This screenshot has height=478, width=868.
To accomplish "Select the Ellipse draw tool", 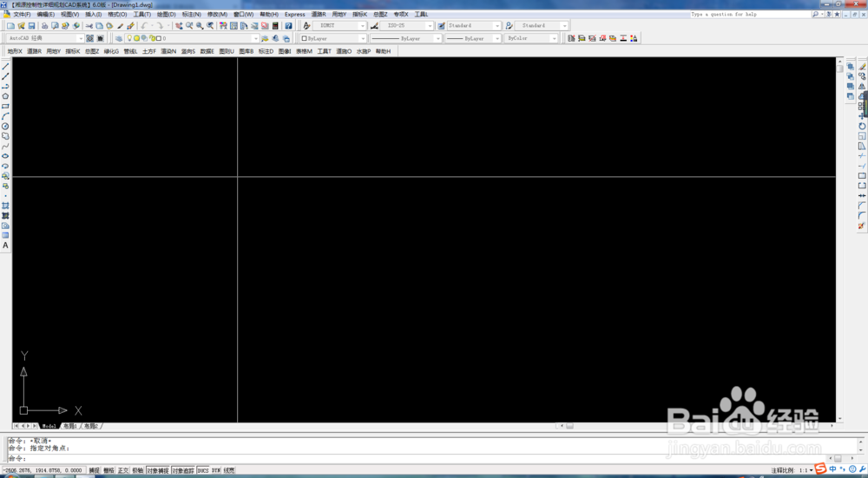I will pos(5,156).
